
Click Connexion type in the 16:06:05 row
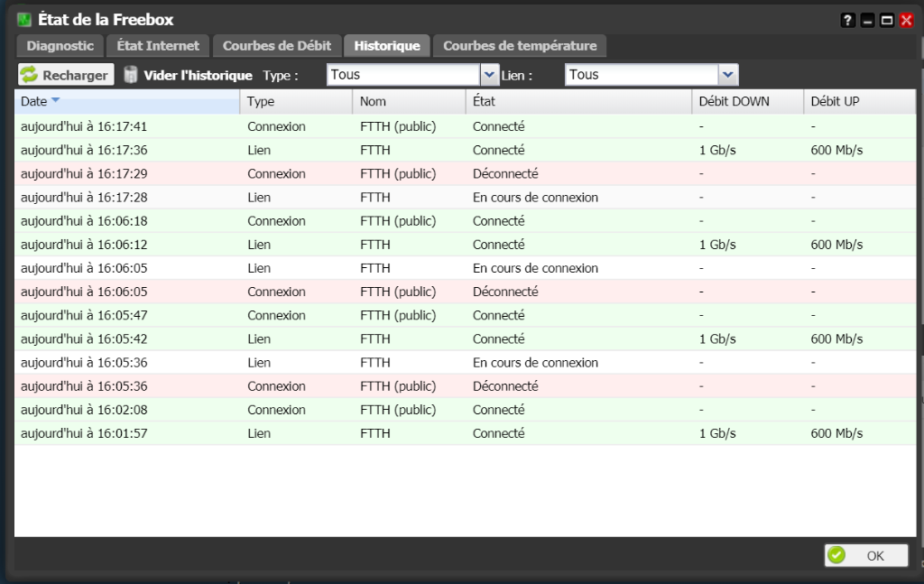[276, 292]
